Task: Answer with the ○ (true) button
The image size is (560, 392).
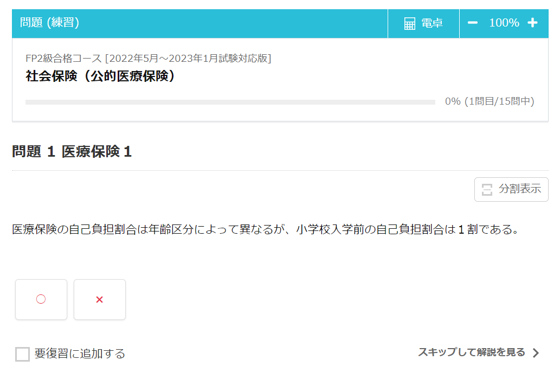Action: (41, 299)
